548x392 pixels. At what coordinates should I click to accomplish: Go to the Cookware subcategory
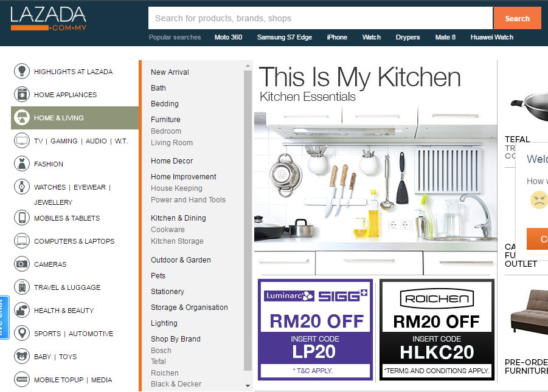pyautogui.click(x=168, y=229)
